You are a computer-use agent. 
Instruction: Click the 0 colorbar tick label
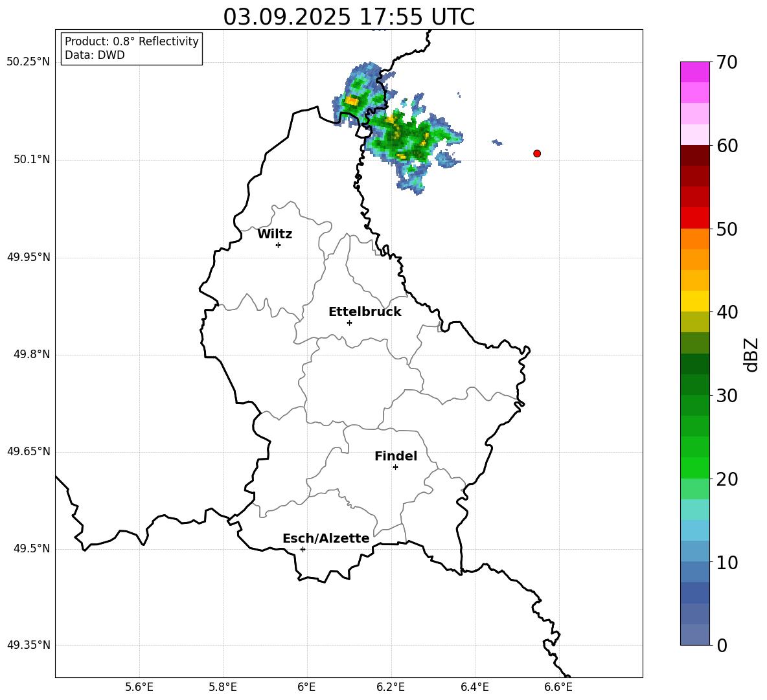tap(722, 645)
